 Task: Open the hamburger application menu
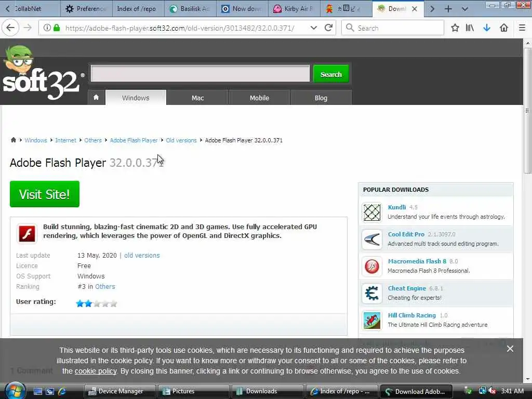click(522, 28)
